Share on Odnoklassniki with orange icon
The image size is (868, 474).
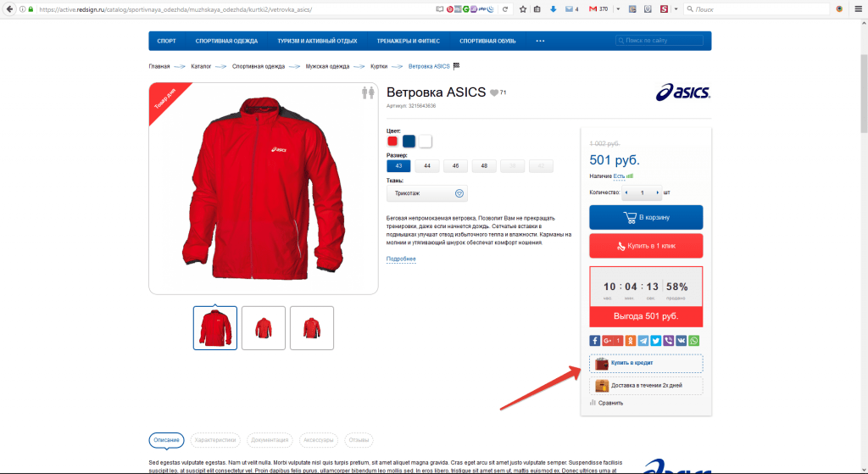tap(631, 341)
